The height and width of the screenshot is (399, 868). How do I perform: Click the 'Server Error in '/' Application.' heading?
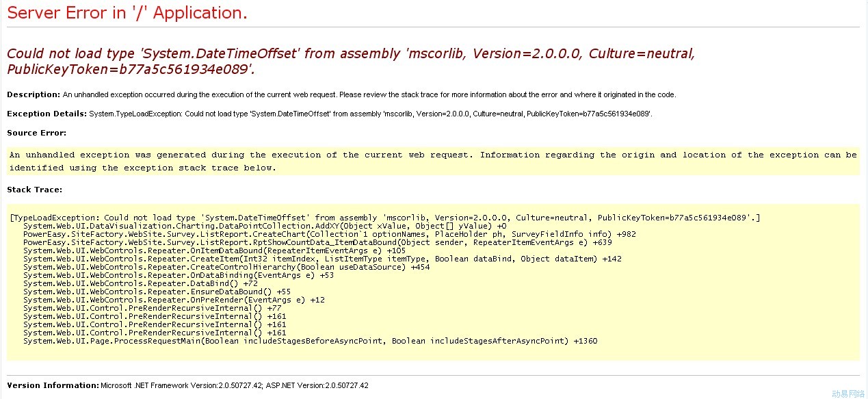pyautogui.click(x=127, y=13)
